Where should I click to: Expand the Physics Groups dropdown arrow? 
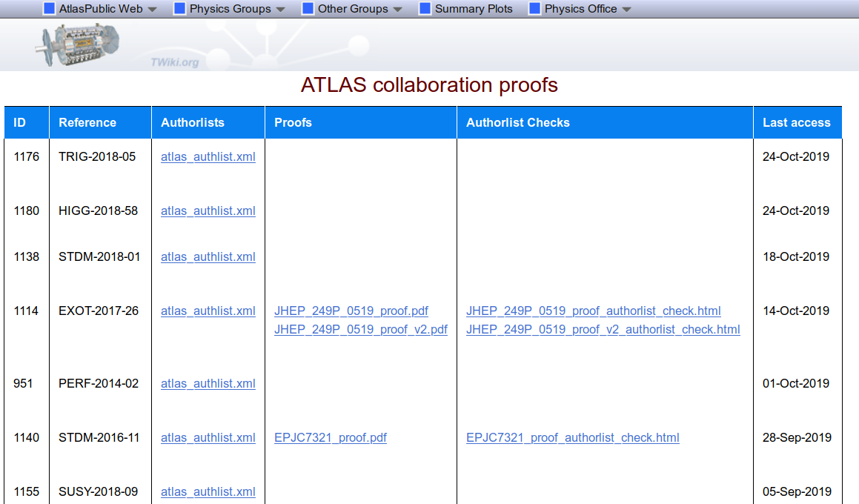[280, 10]
